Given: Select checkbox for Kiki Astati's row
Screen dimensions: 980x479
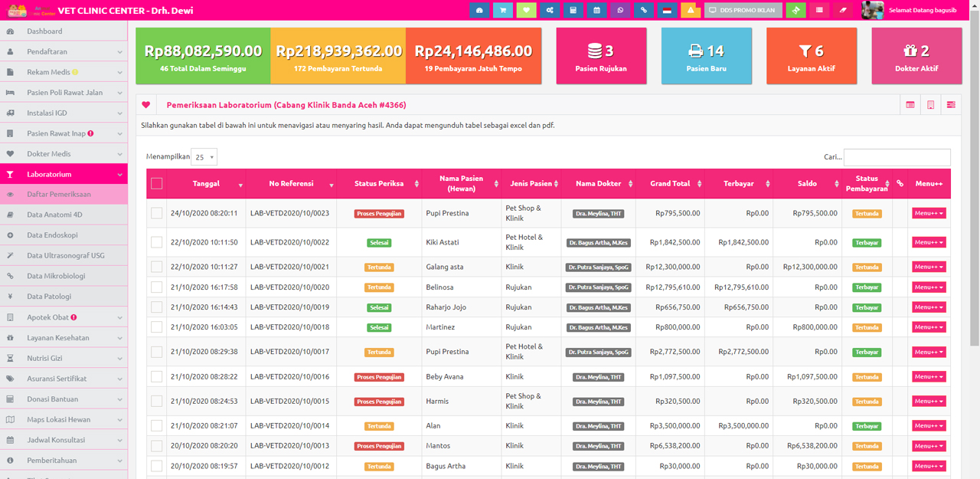Looking at the screenshot, I should click(157, 242).
